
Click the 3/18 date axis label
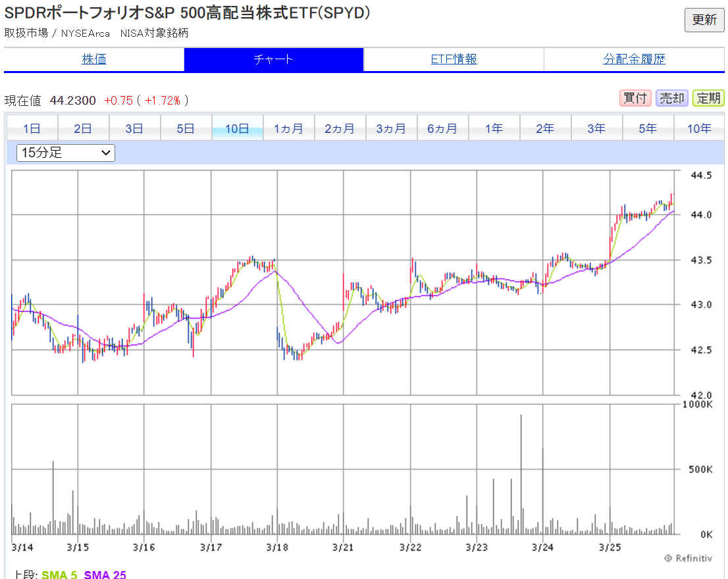(x=277, y=547)
